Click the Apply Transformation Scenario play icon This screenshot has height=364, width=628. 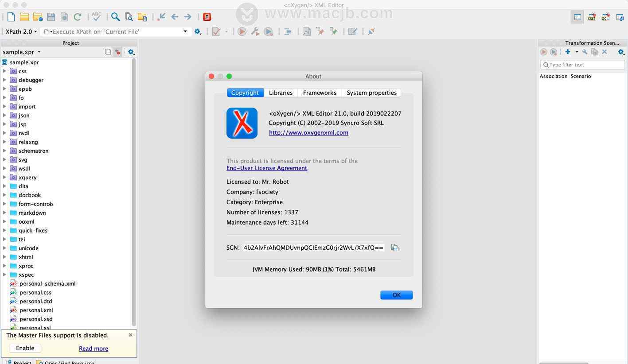[x=242, y=31]
